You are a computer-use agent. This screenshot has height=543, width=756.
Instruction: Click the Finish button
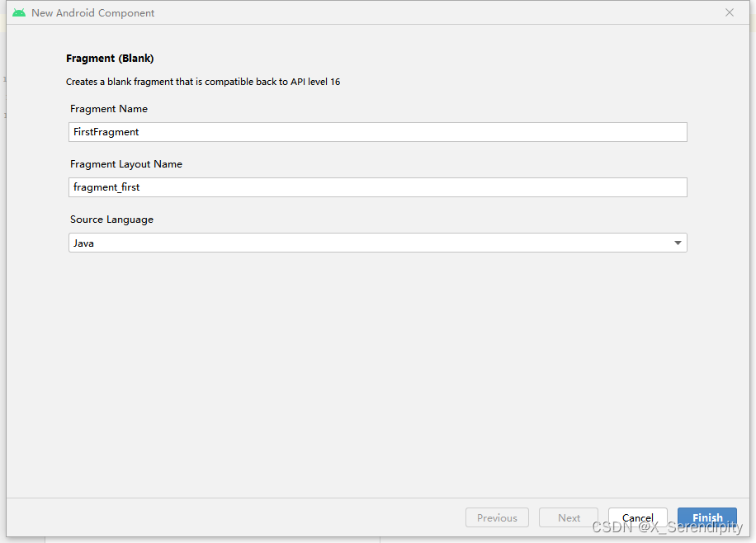coord(706,517)
